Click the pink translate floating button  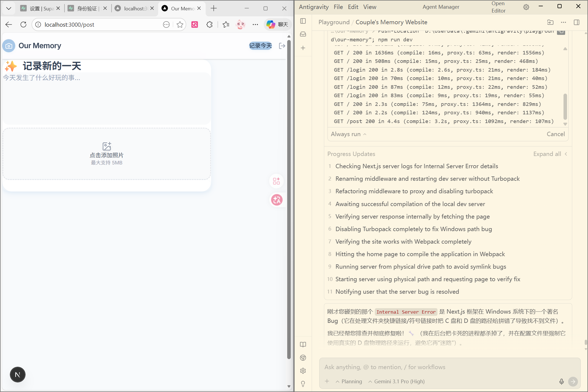pyautogui.click(x=277, y=200)
